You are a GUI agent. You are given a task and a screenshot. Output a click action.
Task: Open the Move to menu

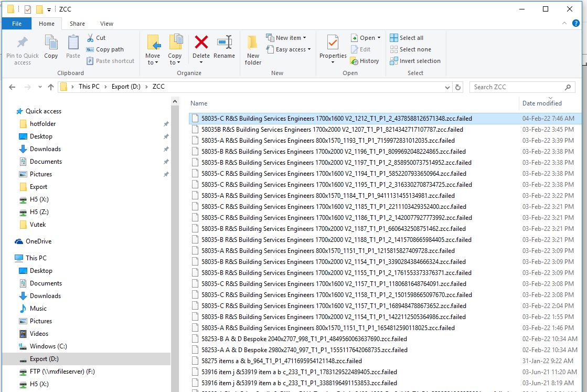153,50
